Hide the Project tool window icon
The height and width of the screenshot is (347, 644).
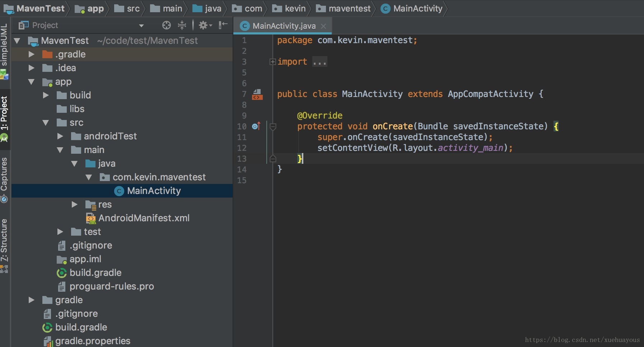223,25
